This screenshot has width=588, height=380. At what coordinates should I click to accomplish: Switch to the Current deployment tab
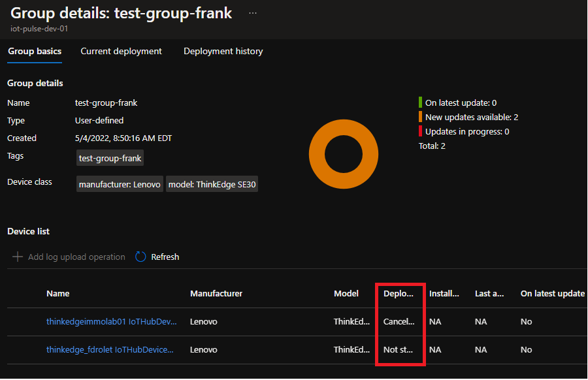(x=121, y=51)
